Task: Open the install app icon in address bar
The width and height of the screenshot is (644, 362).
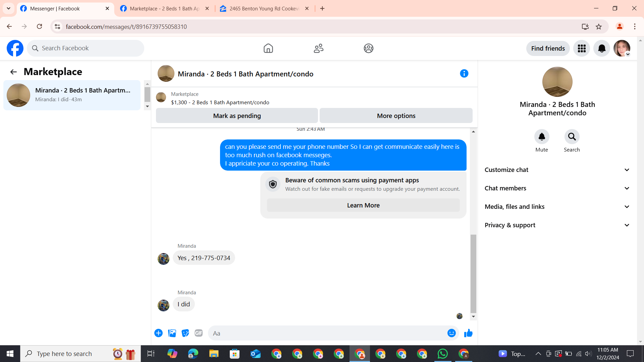Action: coord(585,26)
